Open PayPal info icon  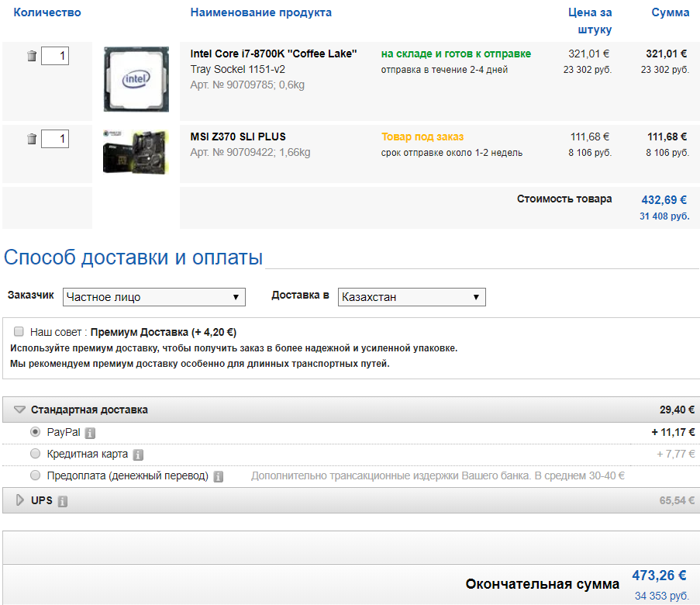(90, 433)
